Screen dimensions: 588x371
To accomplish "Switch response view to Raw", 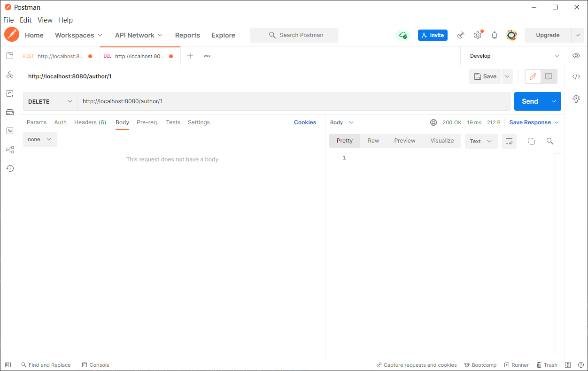I will coord(373,141).
